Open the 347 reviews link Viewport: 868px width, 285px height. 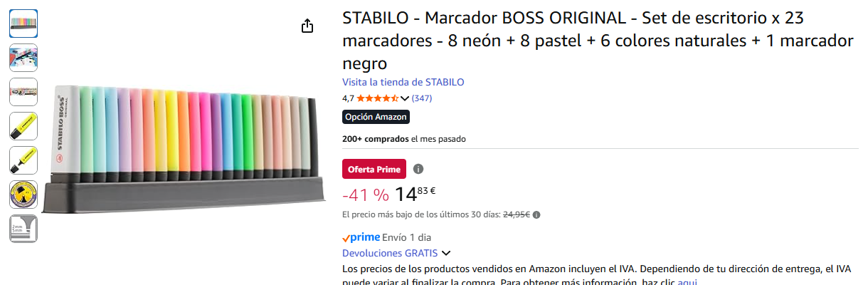click(x=422, y=98)
